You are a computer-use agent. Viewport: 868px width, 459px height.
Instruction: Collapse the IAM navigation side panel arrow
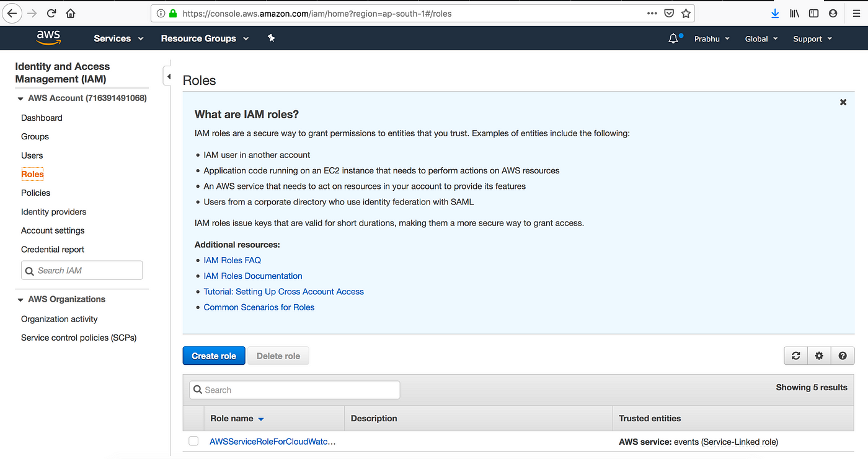168,76
